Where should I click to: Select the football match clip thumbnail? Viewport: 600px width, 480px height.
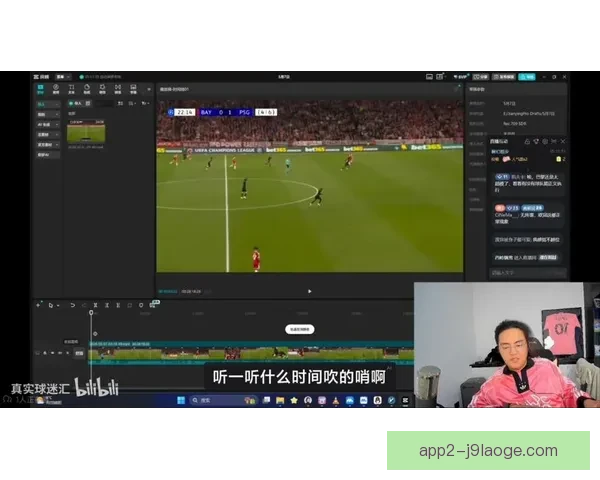pyautogui.click(x=86, y=131)
